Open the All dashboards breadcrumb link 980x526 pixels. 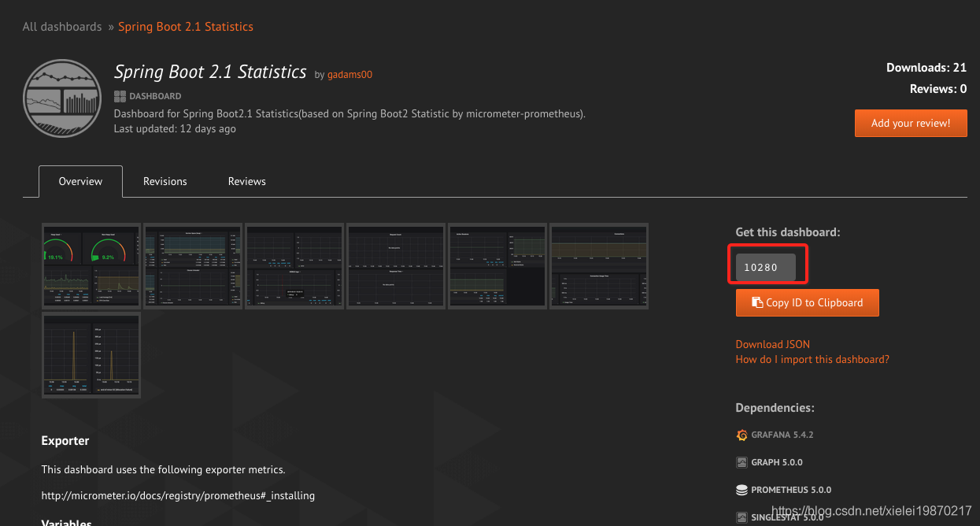[62, 27]
